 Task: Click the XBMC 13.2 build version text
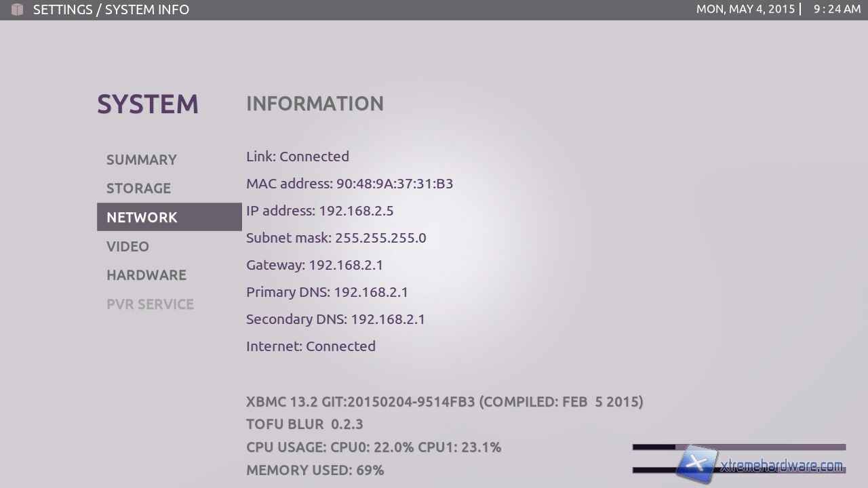coord(444,402)
